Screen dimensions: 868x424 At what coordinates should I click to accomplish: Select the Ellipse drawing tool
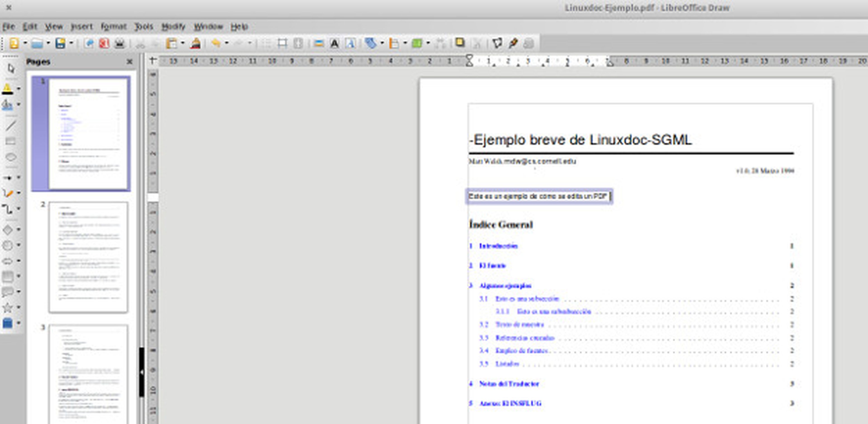pos(11,157)
